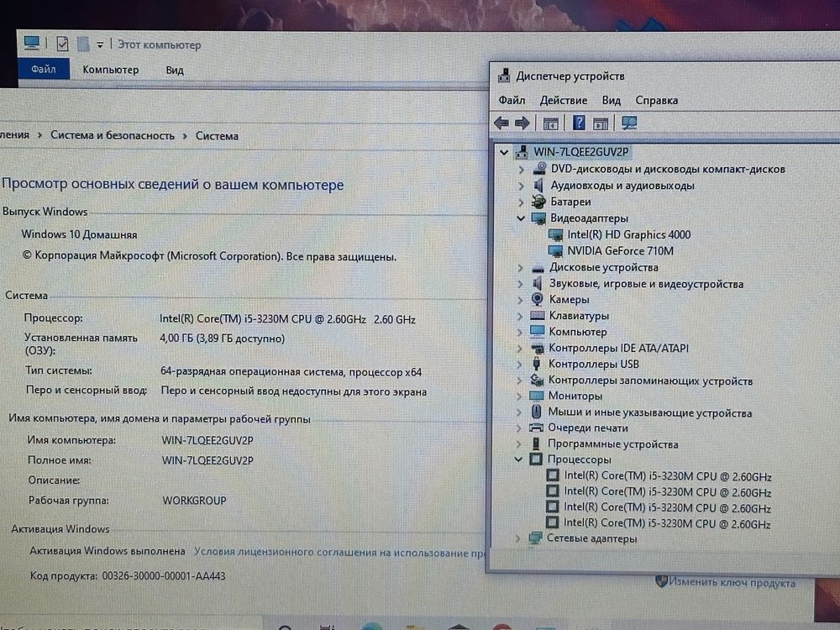This screenshot has height=630, width=840.
Task: Click the Back arrow in Device Manager toolbar
Action: pyautogui.click(x=501, y=123)
